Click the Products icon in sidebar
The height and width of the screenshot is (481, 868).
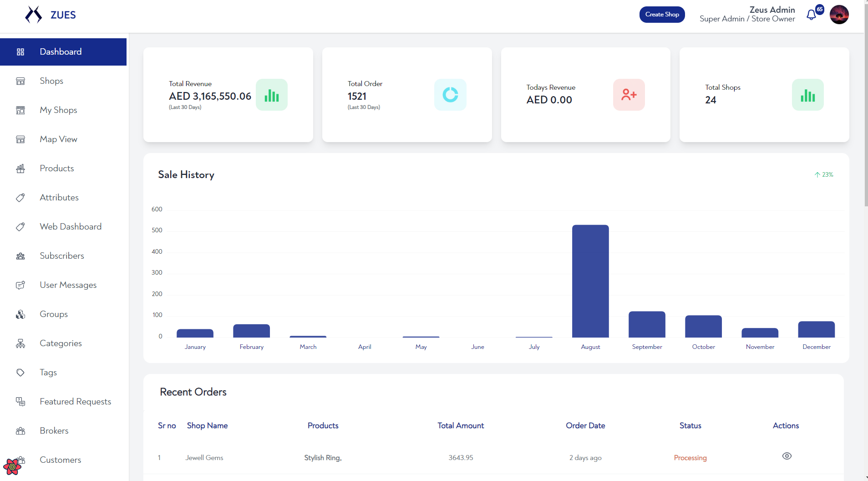20,169
